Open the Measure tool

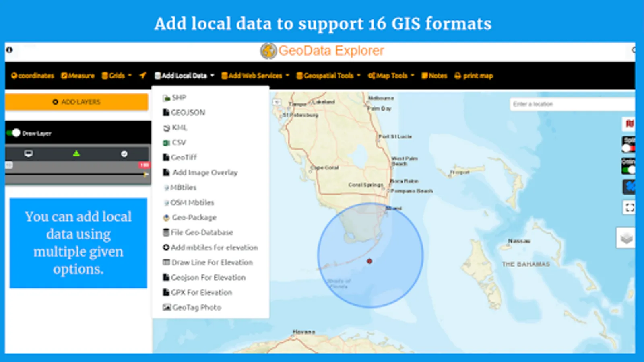pyautogui.click(x=78, y=76)
